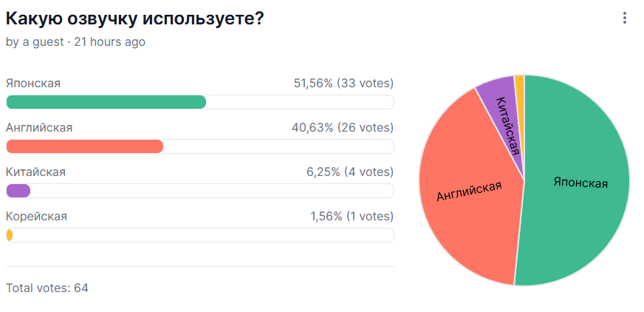Click the '51,56% (33 votes)' result text

click(343, 83)
